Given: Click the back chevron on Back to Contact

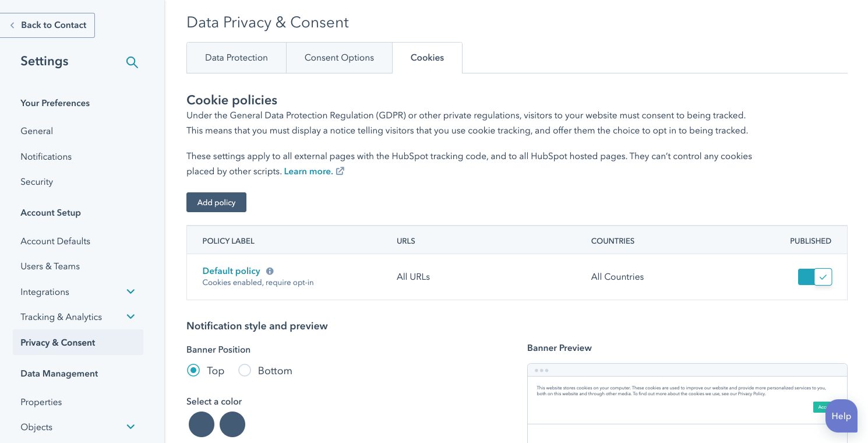Looking at the screenshot, I should tap(12, 25).
